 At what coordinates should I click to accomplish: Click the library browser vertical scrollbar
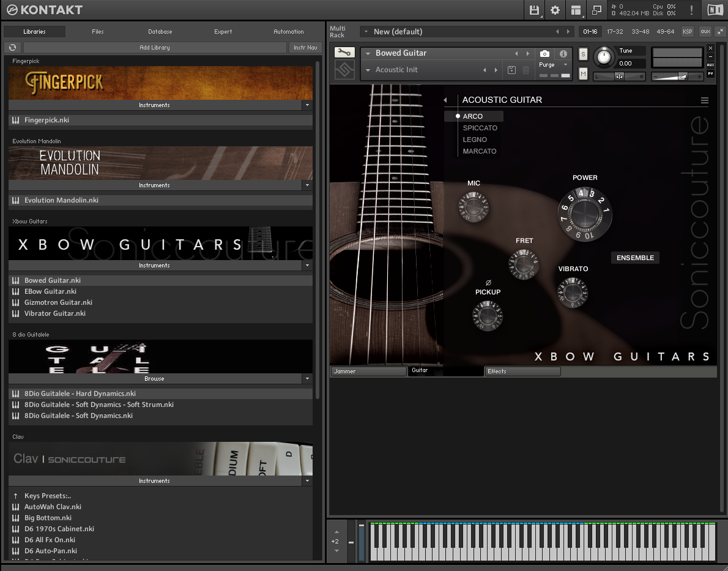click(x=318, y=230)
